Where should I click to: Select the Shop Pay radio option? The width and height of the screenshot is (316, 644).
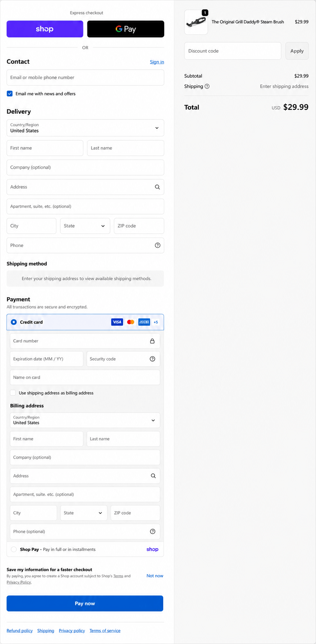click(x=14, y=549)
